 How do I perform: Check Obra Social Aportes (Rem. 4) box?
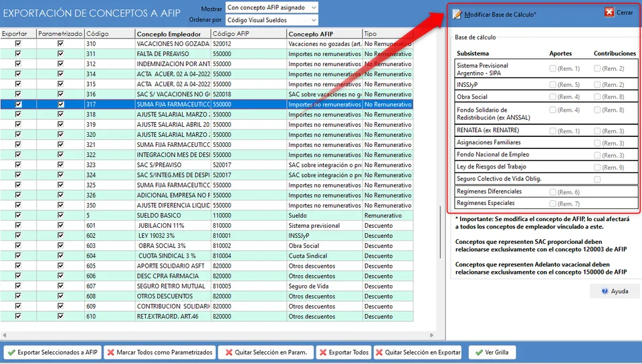click(553, 97)
